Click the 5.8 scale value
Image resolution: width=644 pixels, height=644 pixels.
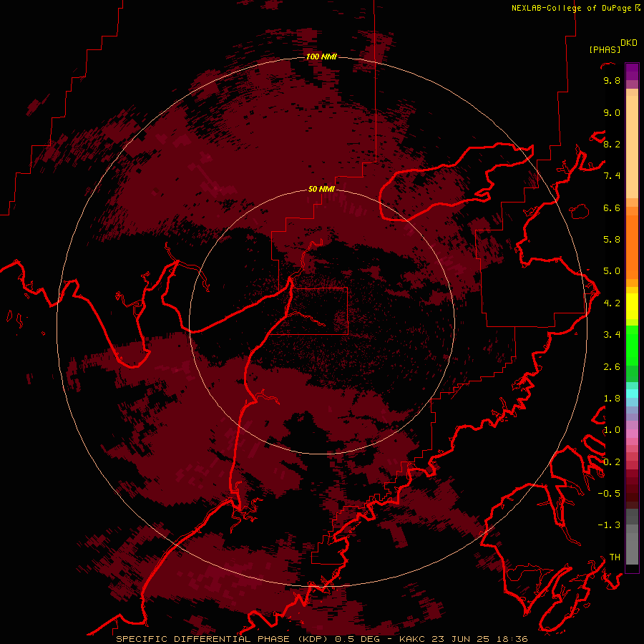pyautogui.click(x=612, y=240)
